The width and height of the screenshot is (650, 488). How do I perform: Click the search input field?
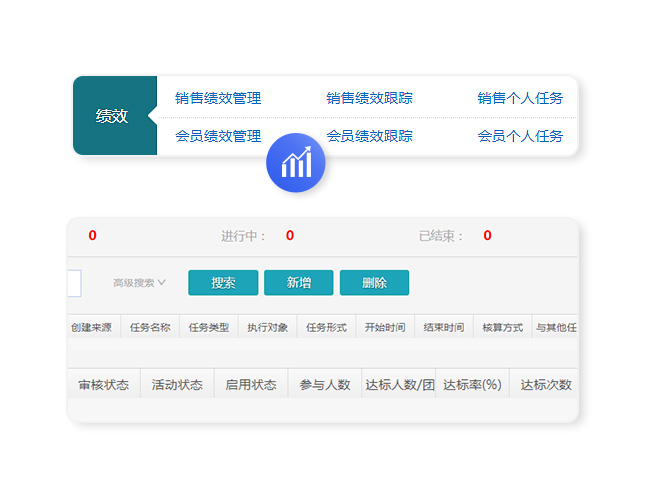[73, 283]
